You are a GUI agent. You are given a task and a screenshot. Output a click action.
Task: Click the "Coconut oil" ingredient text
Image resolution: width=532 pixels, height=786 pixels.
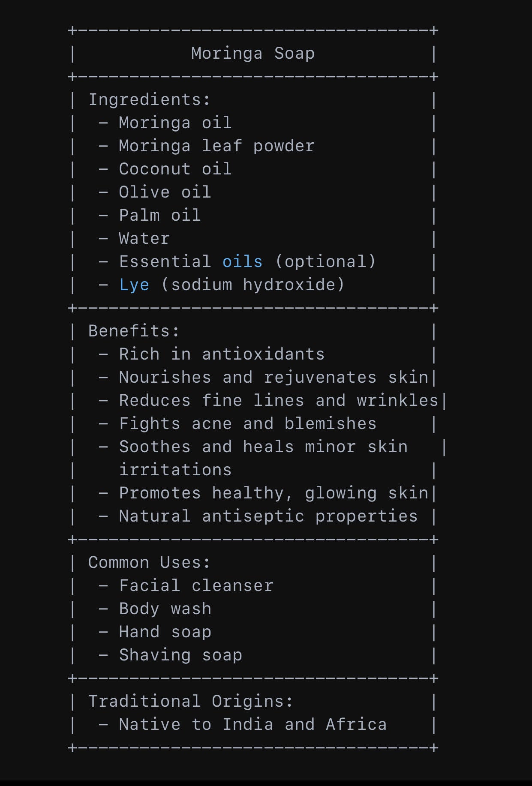175,169
